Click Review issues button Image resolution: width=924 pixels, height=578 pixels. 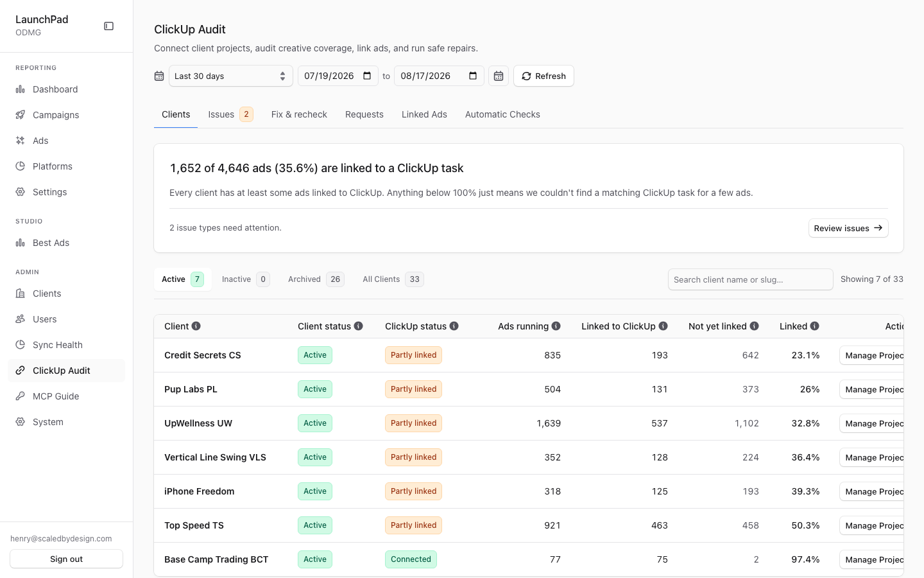(848, 228)
